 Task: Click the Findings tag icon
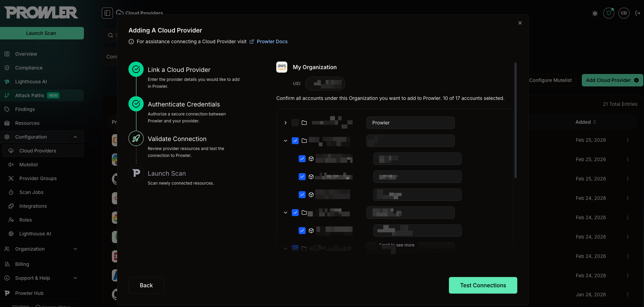point(7,109)
